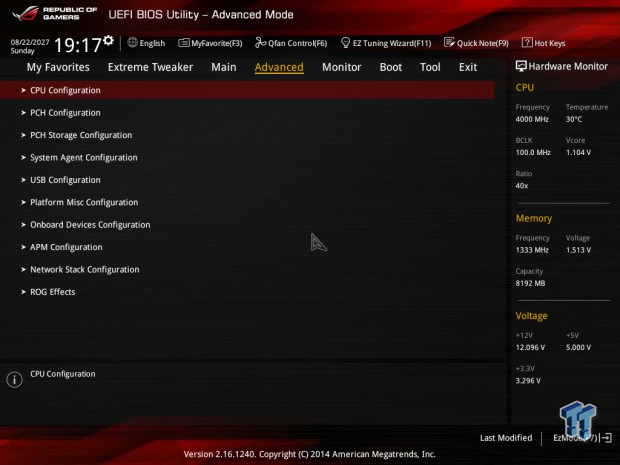This screenshot has width=620, height=465.
Task: Click +5V reading 5.000 V
Action: (578, 347)
